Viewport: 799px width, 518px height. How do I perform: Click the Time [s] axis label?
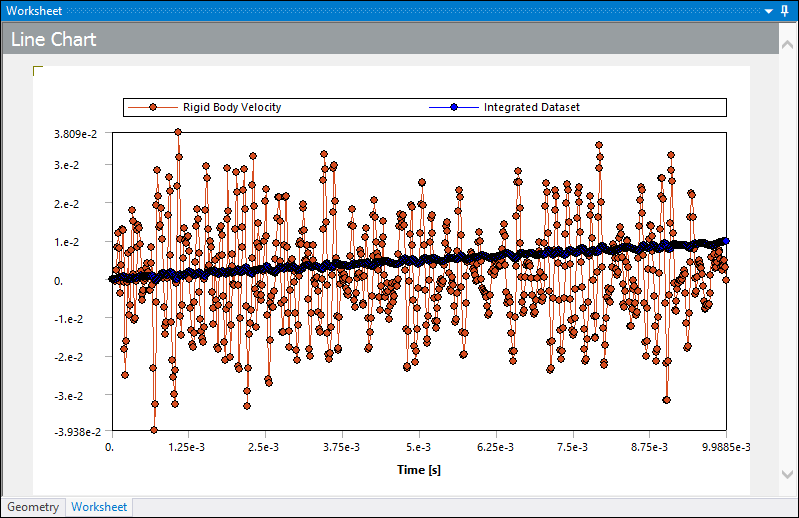click(x=419, y=470)
